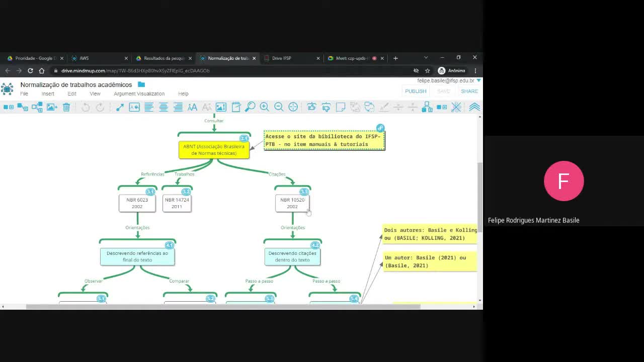Click the node image properties icon
Image resolution: width=644 pixels, height=362 pixels.
point(221,107)
